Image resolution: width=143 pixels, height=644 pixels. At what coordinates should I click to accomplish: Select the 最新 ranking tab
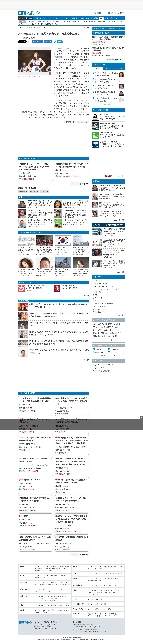point(97,68)
